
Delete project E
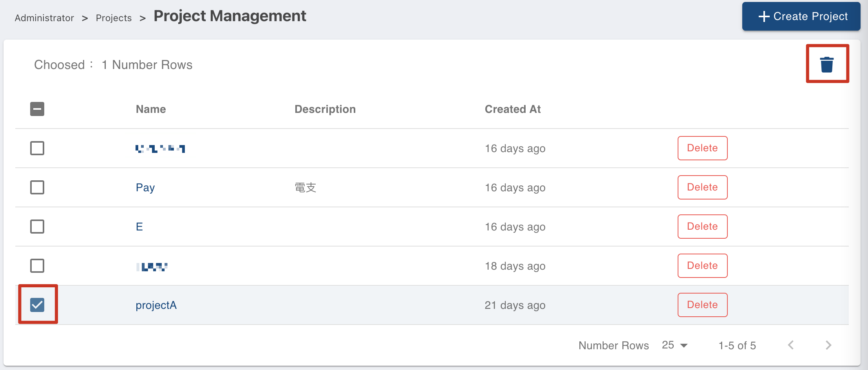[x=702, y=227]
